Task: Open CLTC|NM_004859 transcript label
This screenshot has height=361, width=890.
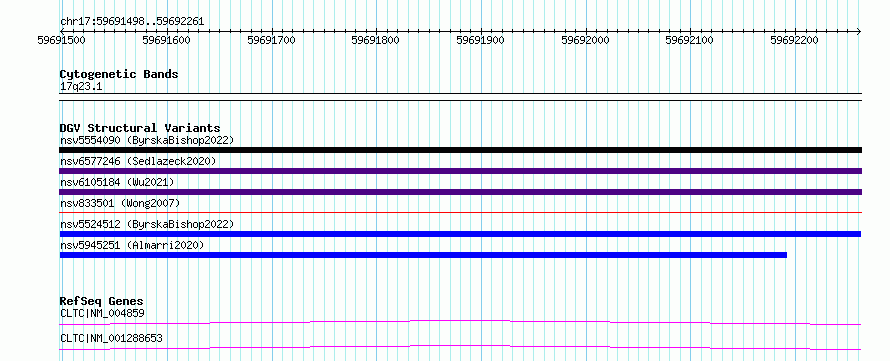Action: (x=102, y=313)
